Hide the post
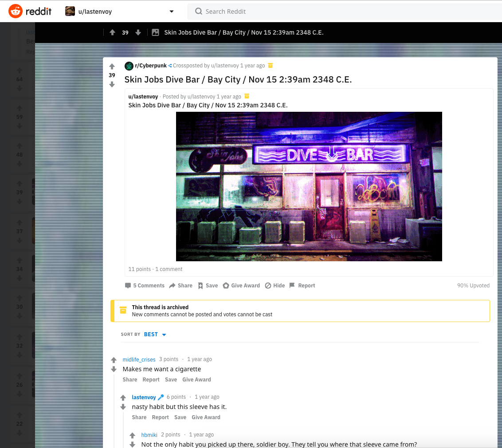Screen dimensions: 502x448 pos(275,286)
